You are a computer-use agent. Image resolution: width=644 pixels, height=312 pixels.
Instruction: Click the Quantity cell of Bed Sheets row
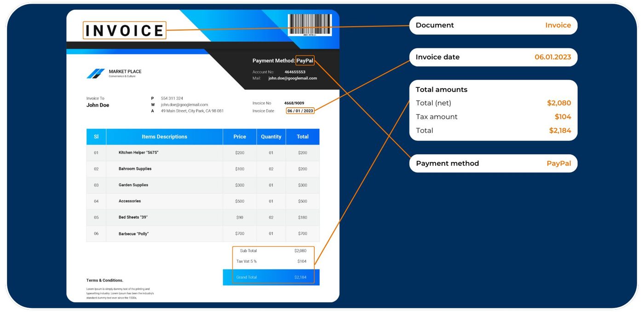pyautogui.click(x=271, y=217)
